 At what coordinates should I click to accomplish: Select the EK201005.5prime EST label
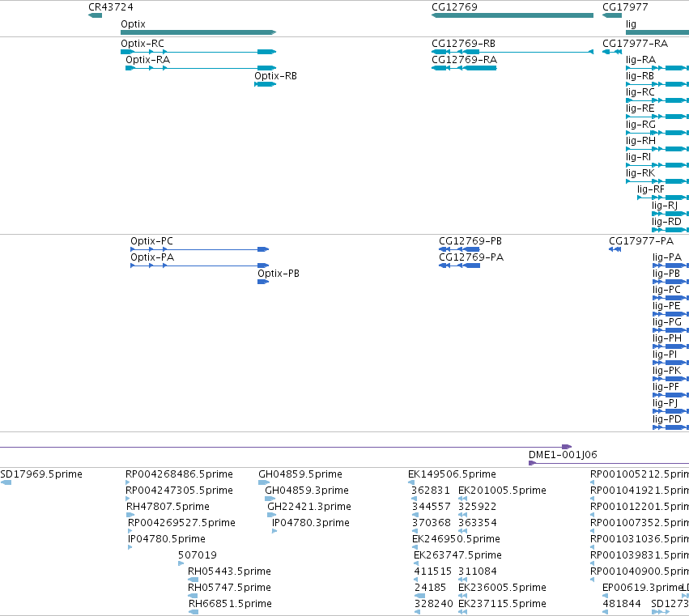(502, 491)
